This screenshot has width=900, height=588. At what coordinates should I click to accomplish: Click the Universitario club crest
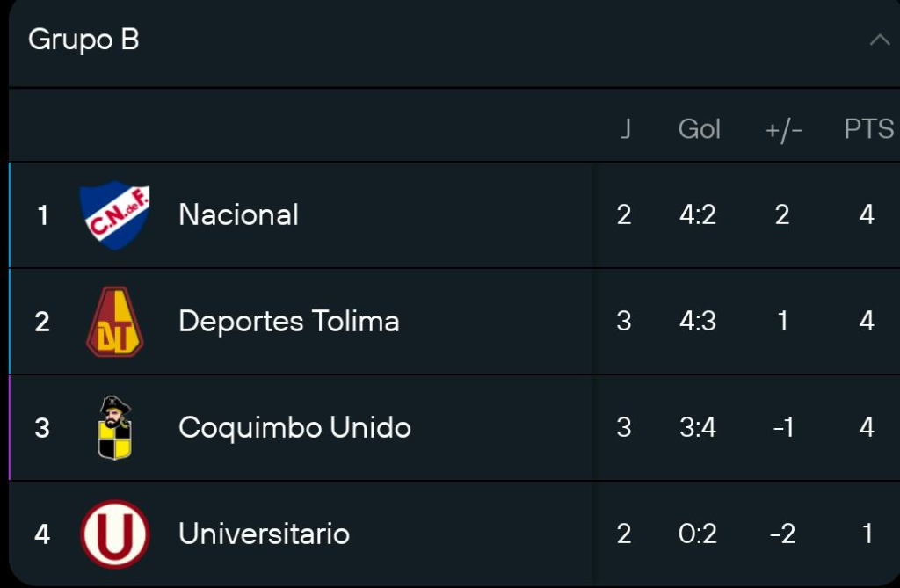coord(114,534)
